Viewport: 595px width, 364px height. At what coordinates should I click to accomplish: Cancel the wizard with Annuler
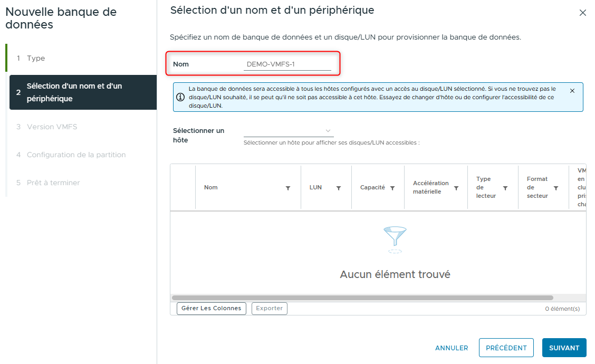pos(452,348)
